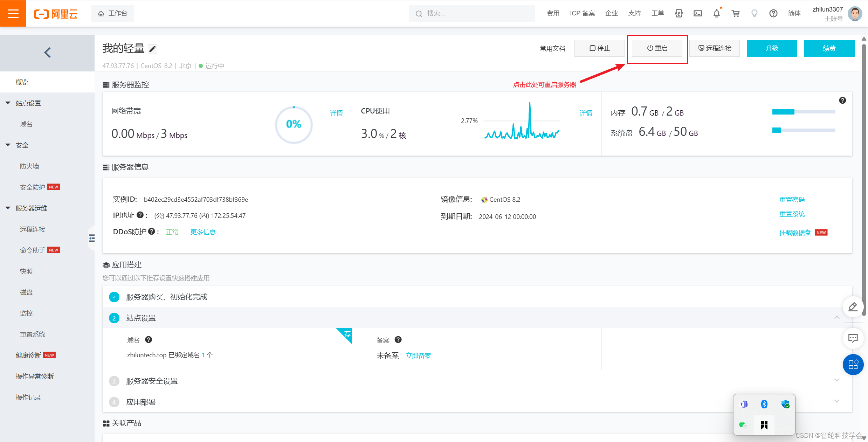This screenshot has width=868, height=442.
Task: Open 快照 in the sidebar
Action: [26, 271]
